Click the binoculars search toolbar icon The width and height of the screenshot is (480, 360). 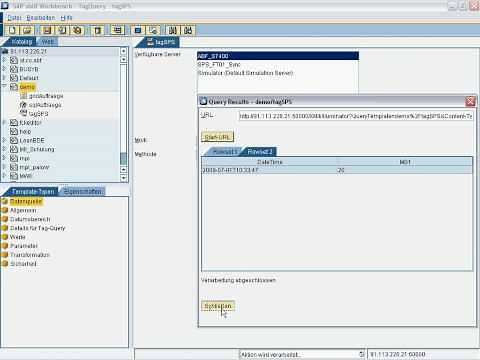[188, 31]
